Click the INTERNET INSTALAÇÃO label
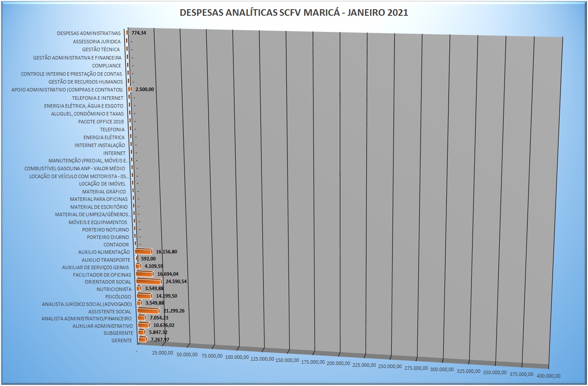 [x=100, y=145]
